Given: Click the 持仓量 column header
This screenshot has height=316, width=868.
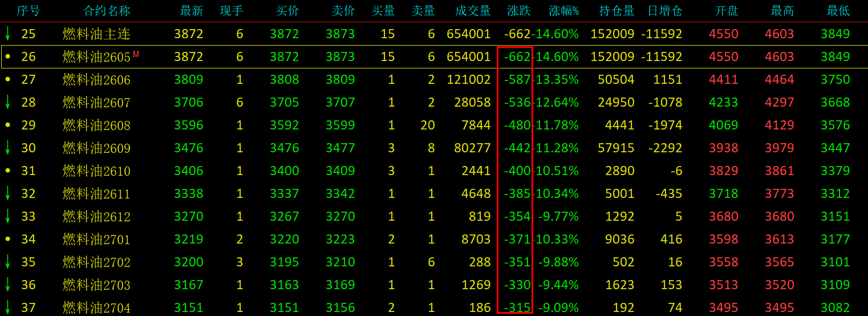Looking at the screenshot, I should tap(616, 11).
